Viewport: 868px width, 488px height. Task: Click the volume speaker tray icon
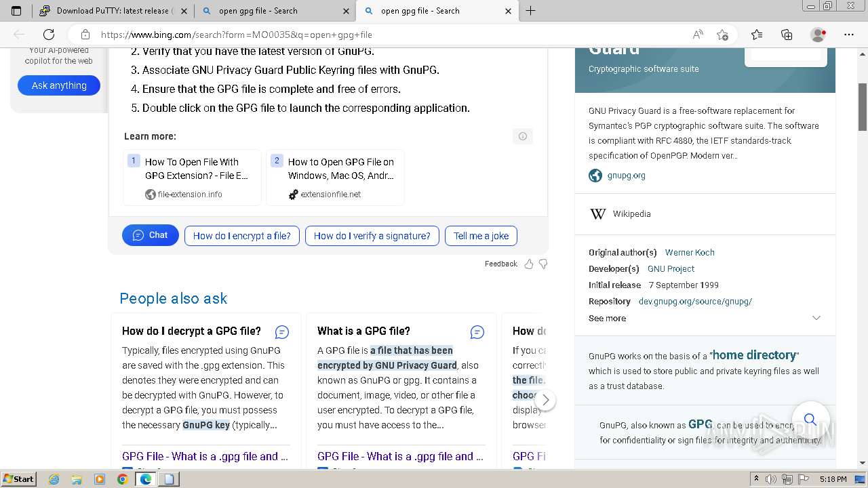pyautogui.click(x=771, y=479)
